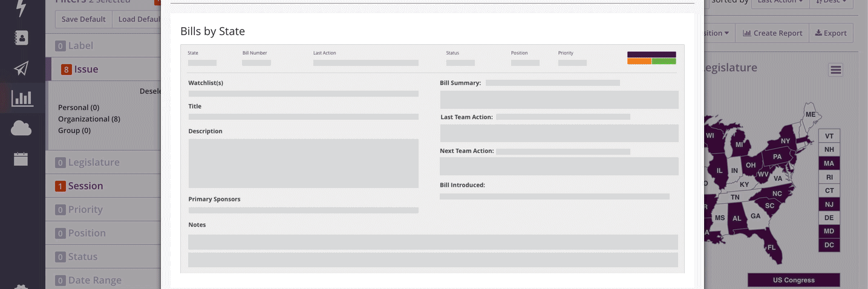Open the calendar icon in sidebar
868x289 pixels.
(x=21, y=158)
